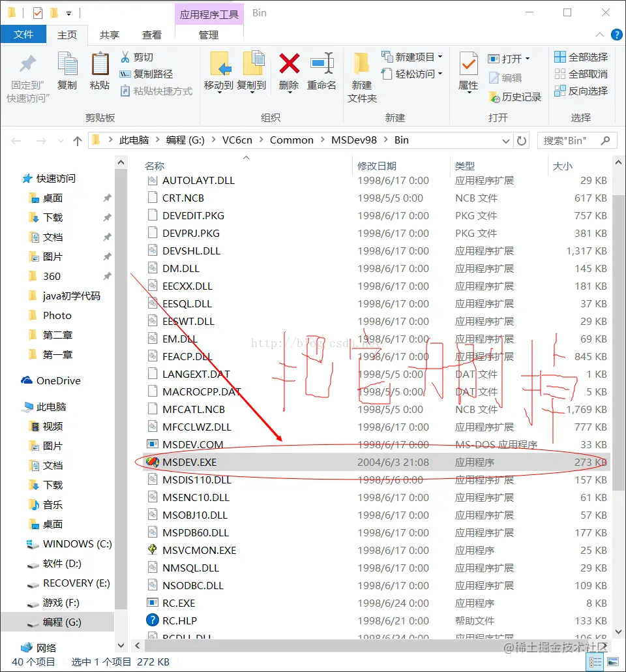Image resolution: width=626 pixels, height=672 pixels.
Task: Select the AUTOLAYT.DLL file
Action: [376, 181]
